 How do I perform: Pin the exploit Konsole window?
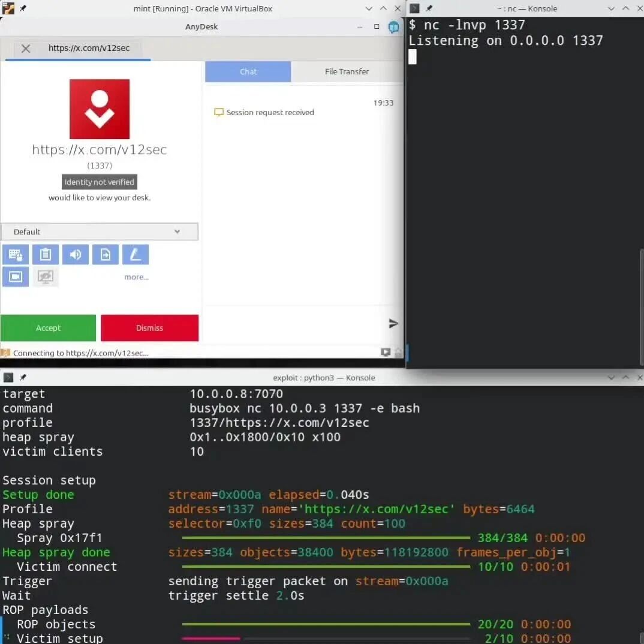point(23,377)
